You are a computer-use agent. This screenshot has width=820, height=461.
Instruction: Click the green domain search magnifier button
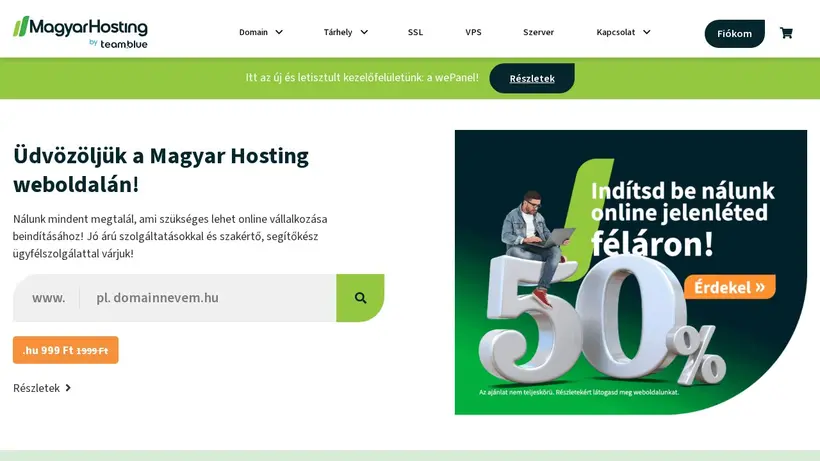360,298
